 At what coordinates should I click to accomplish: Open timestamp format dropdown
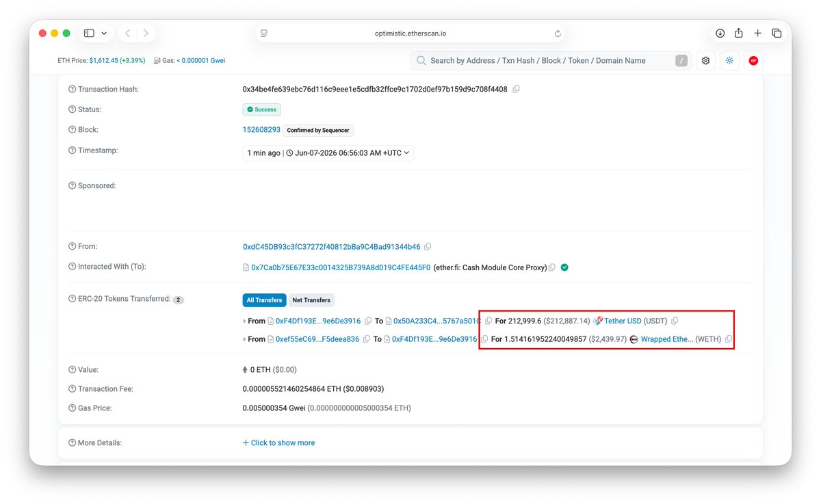coord(329,153)
